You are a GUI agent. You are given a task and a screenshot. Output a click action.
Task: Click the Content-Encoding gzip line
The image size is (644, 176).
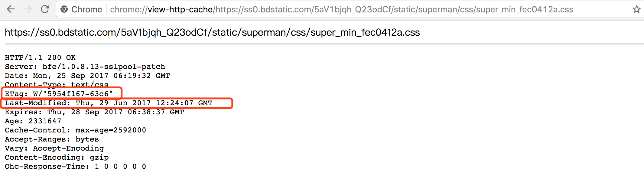click(x=57, y=158)
